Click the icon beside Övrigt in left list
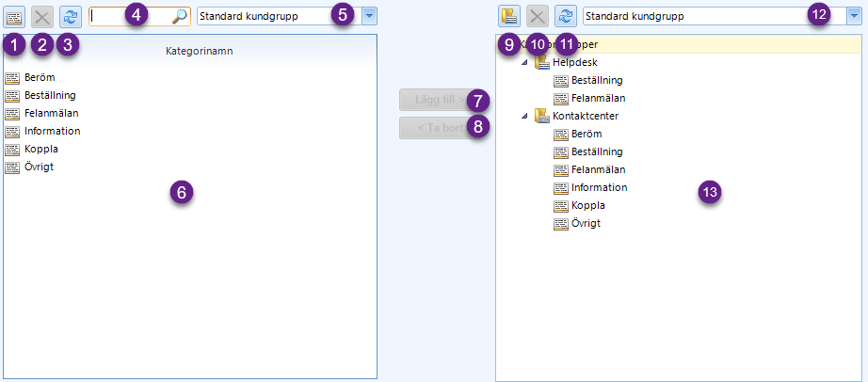This screenshot has height=382, width=868. coord(11,167)
